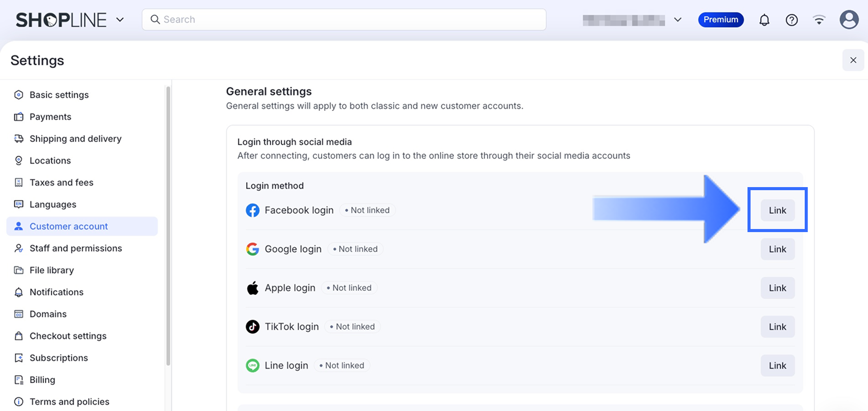
Task: Click the Apple logo icon
Action: (252, 288)
